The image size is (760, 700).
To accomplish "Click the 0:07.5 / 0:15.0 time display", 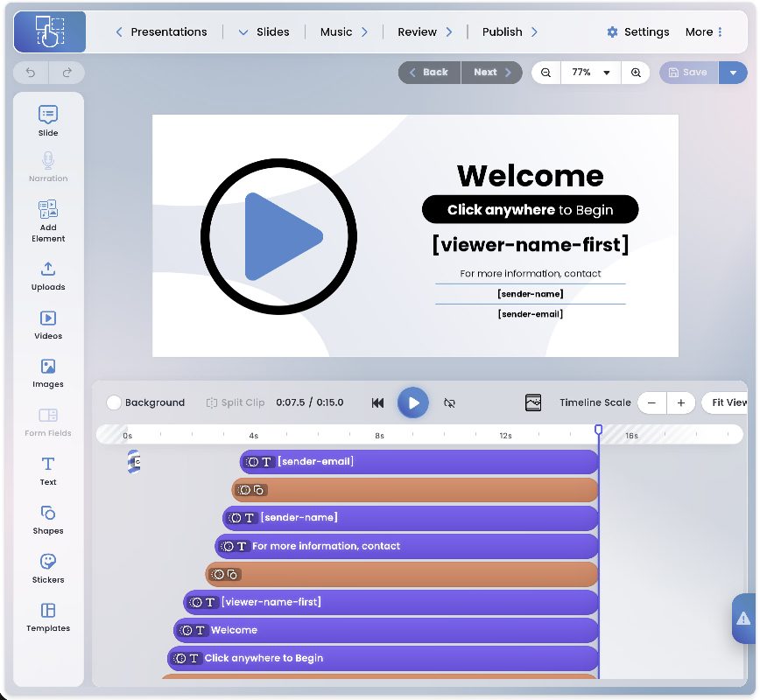I will [310, 402].
